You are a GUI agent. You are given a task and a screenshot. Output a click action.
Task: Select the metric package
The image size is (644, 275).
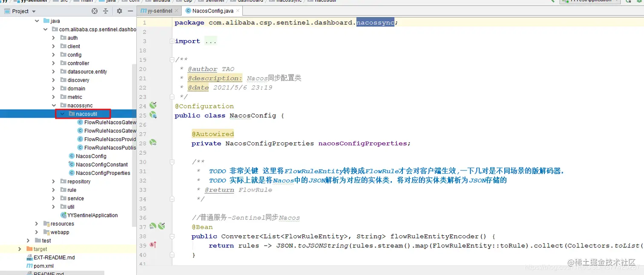click(x=75, y=97)
